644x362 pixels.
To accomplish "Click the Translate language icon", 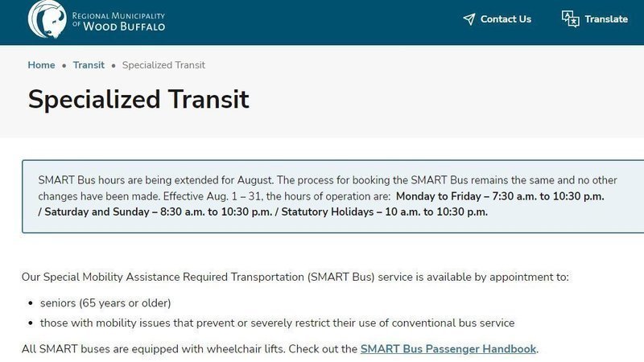I will point(570,19).
